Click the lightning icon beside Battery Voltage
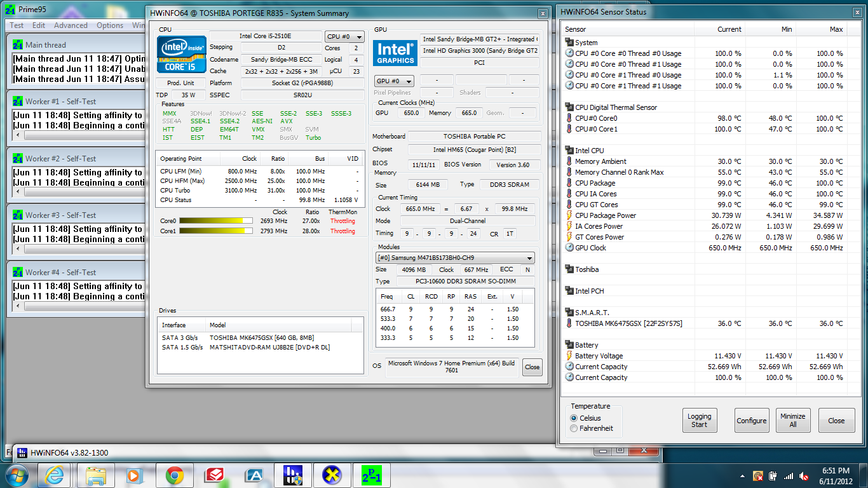This screenshot has height=488, width=868. [x=569, y=356]
